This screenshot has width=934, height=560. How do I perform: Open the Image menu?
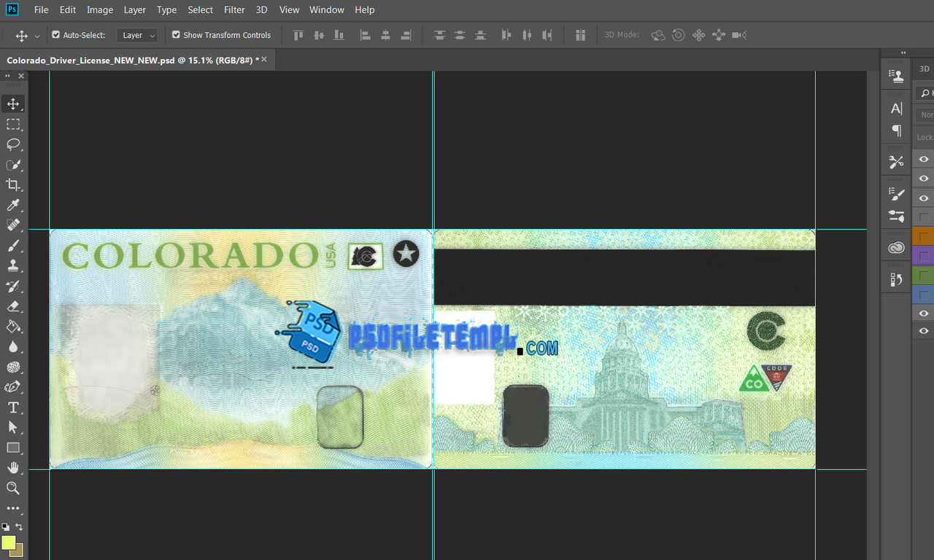coord(100,9)
